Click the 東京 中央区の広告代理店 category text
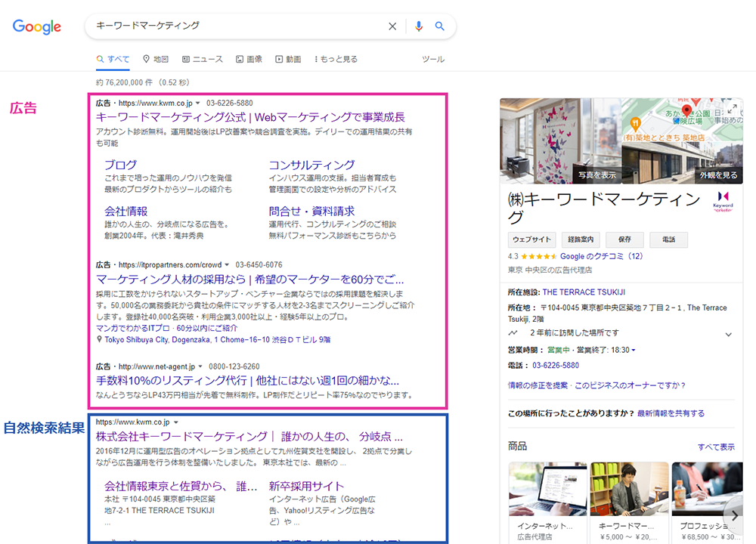This screenshot has height=544, width=756. pos(550,270)
